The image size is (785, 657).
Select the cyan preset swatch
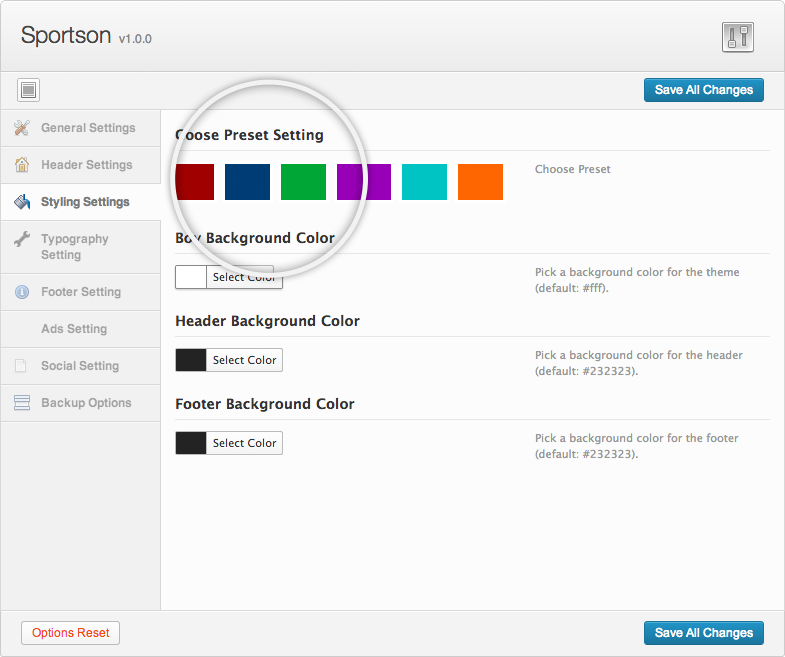(x=424, y=182)
